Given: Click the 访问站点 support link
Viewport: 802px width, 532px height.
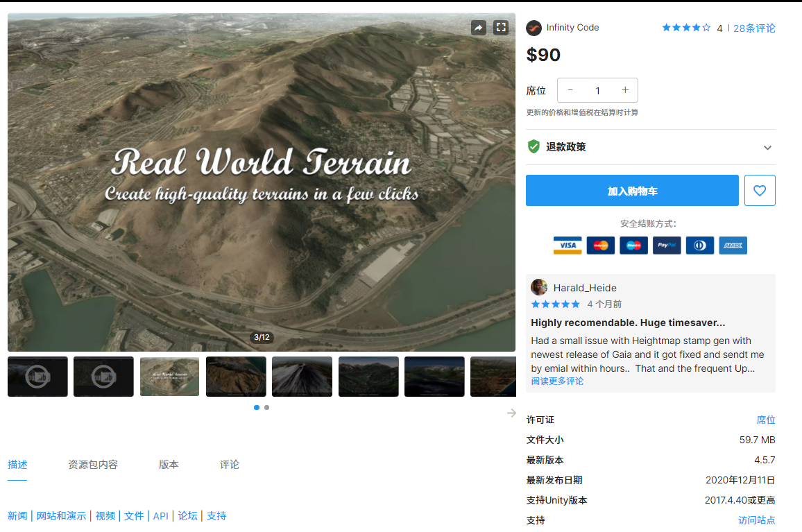Looking at the screenshot, I should pyautogui.click(x=756, y=520).
